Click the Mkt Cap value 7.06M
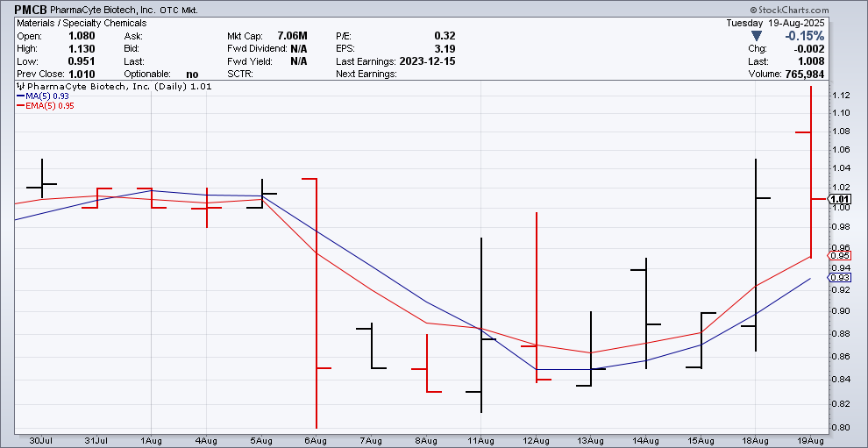 pyautogui.click(x=292, y=36)
